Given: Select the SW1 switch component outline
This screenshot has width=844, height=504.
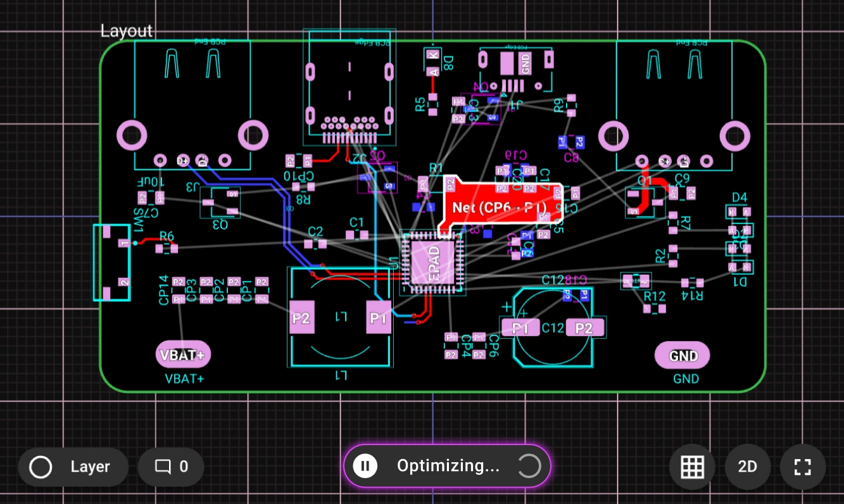Looking at the screenshot, I should pos(111,262).
